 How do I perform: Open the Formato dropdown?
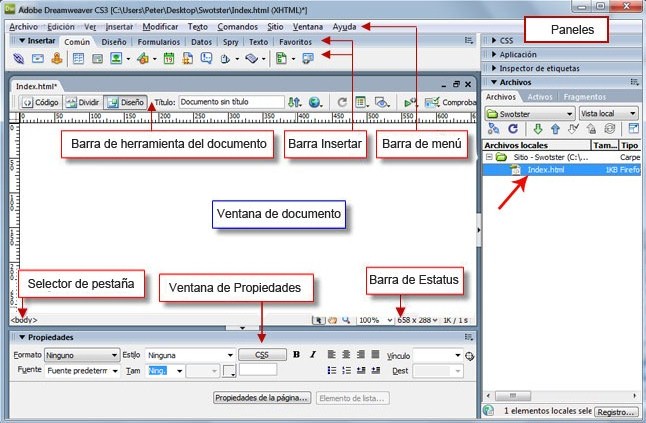pyautogui.click(x=82, y=355)
